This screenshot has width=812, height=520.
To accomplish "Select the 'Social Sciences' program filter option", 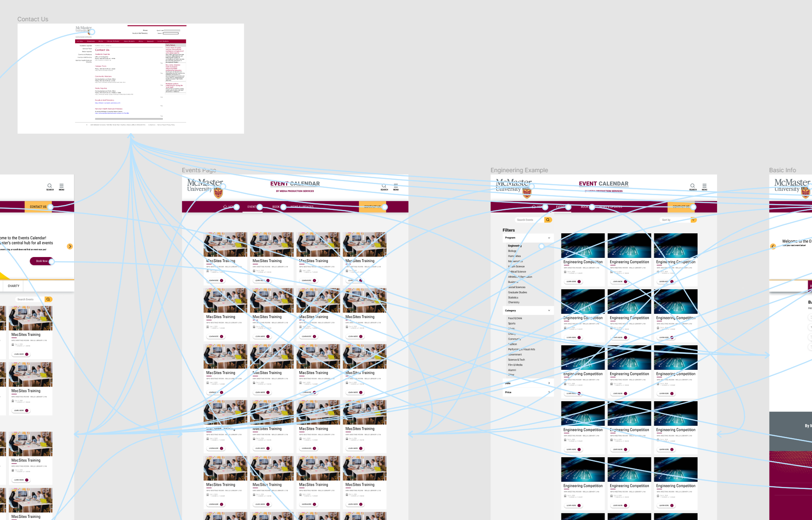I will 516,287.
